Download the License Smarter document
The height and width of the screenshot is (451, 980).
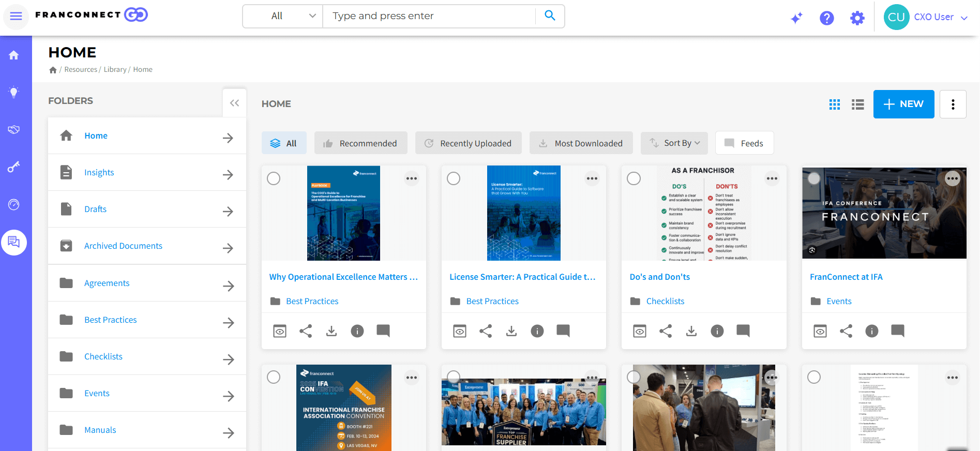click(x=511, y=331)
